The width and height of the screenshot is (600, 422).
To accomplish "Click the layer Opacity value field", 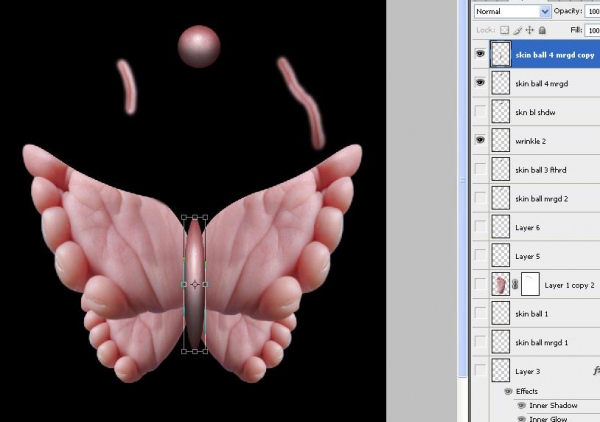I will tap(592, 11).
